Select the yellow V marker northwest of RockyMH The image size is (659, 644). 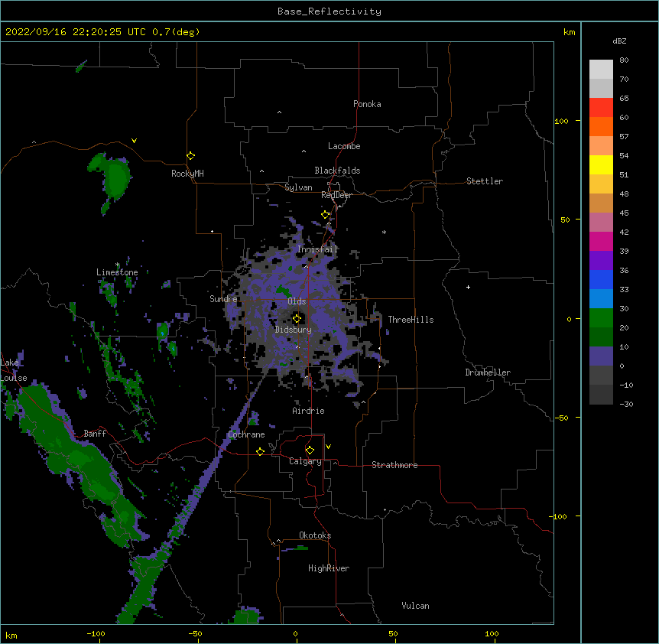134,141
